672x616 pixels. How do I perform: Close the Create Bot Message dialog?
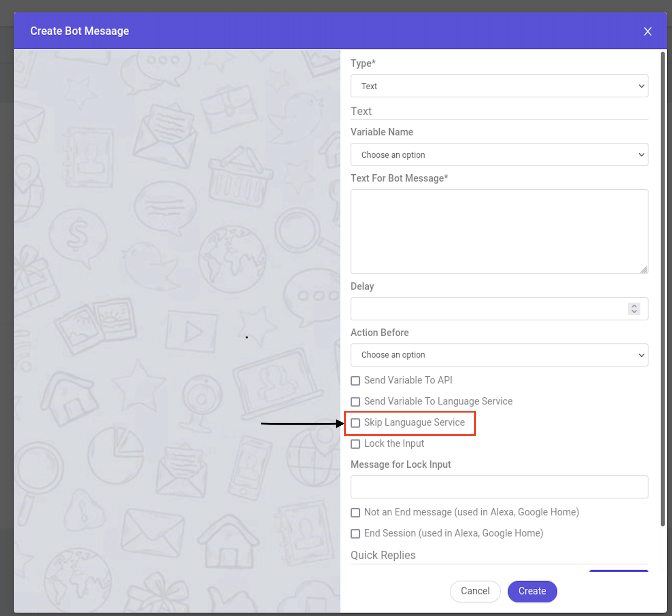[647, 32]
